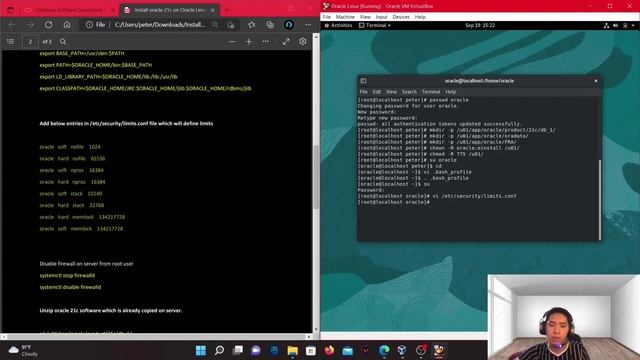Click the PDF page number field
640x360 pixels.
(x=30, y=42)
